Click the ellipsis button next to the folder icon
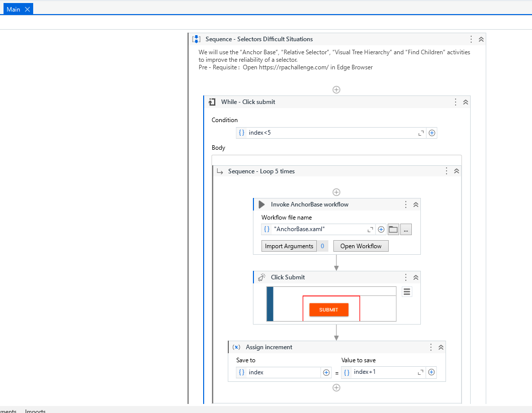This screenshot has height=413, width=532. 406,229
